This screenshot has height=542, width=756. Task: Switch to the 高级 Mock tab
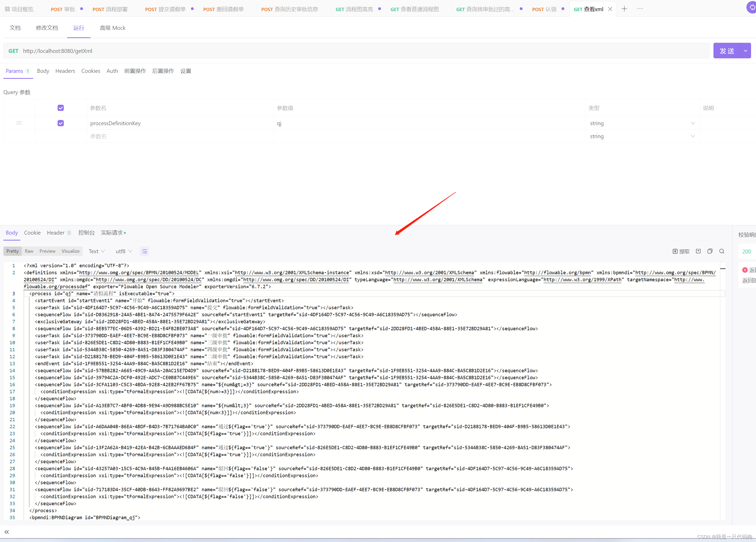click(x=113, y=28)
